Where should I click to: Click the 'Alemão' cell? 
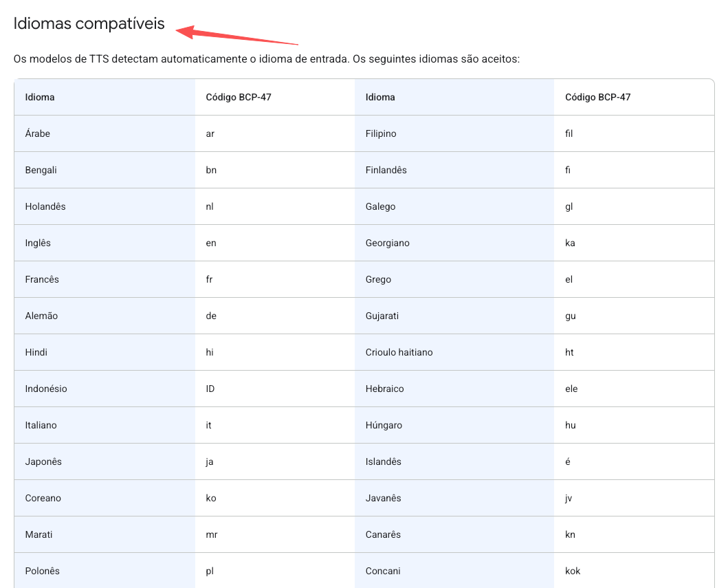pyautogui.click(x=104, y=316)
